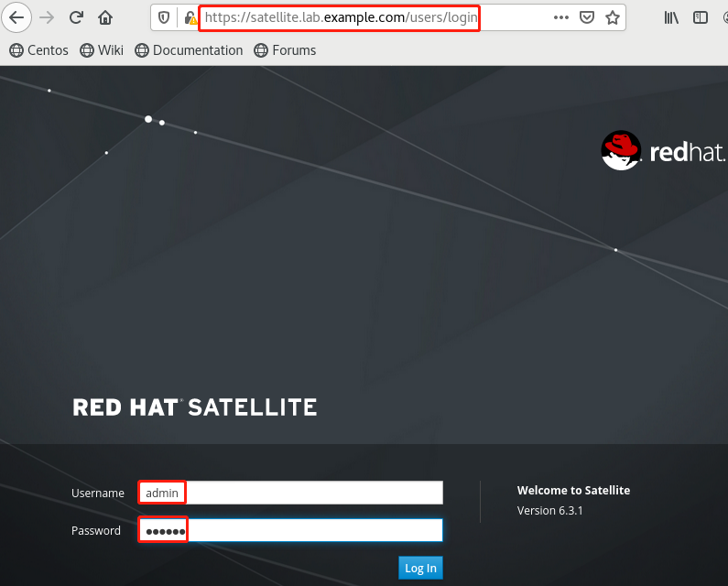This screenshot has height=586, width=728.
Task: View site security padlock warning
Action: point(190,18)
